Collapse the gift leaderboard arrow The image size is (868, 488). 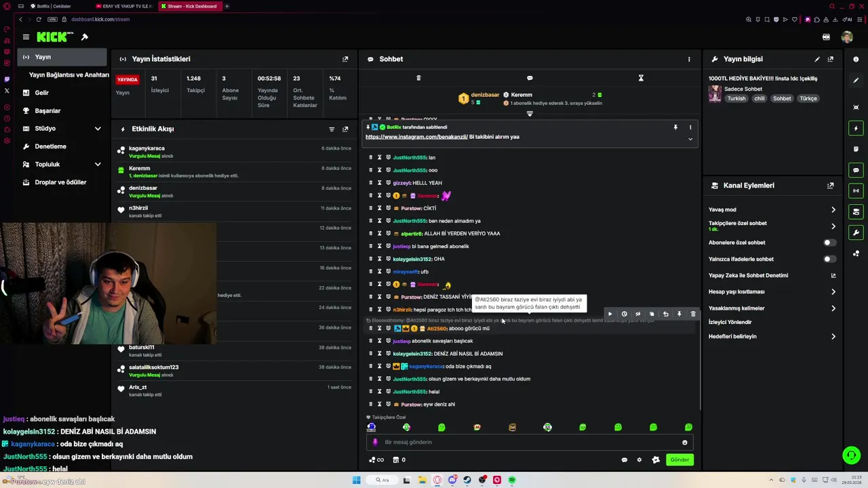coord(530,114)
